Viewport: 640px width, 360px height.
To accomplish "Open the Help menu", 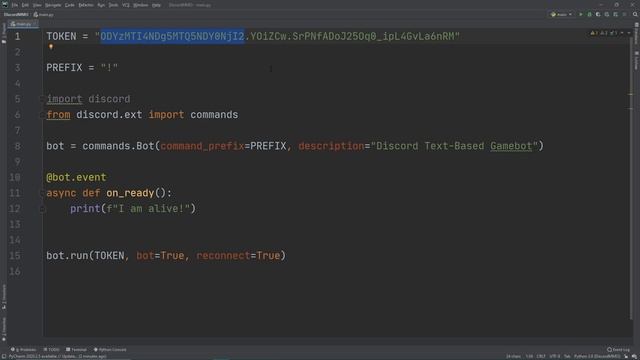I will click(156, 5).
